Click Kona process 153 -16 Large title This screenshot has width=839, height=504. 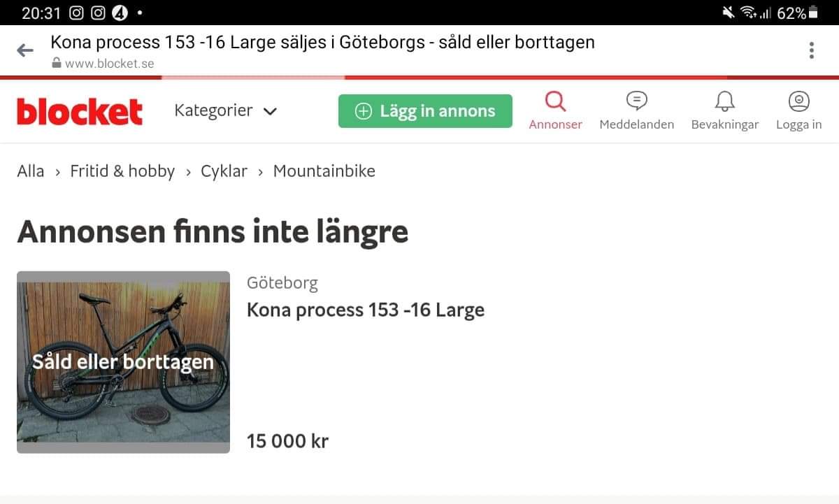[x=366, y=310]
